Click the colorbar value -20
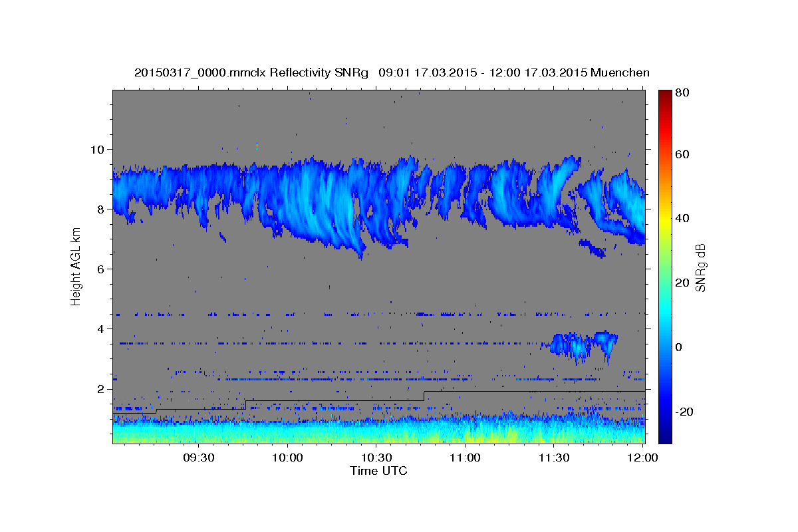798x532 pixels. tap(684, 412)
